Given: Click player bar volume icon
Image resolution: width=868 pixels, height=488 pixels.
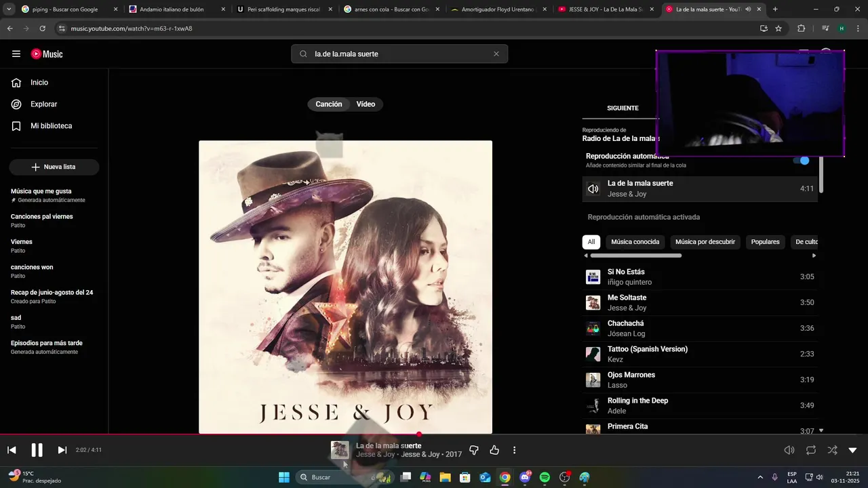Looking at the screenshot, I should 789,450.
